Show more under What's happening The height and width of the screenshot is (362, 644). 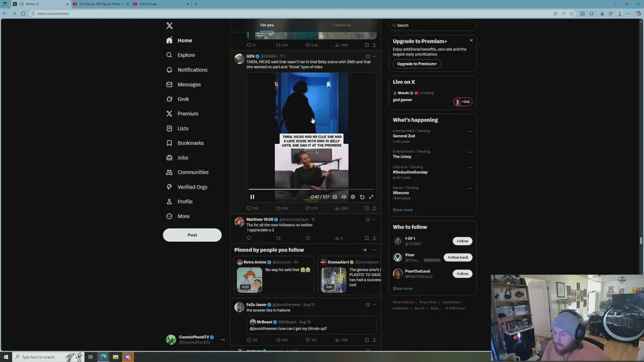pyautogui.click(x=403, y=210)
